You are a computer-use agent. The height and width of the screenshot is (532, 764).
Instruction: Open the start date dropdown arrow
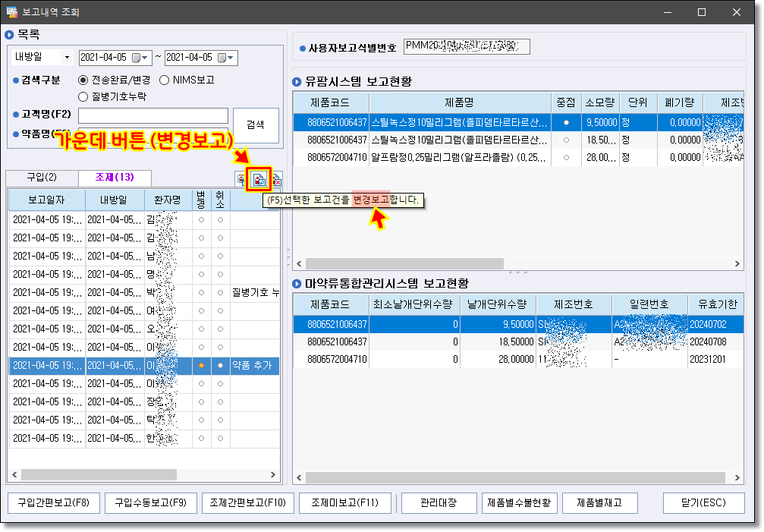pyautogui.click(x=146, y=58)
